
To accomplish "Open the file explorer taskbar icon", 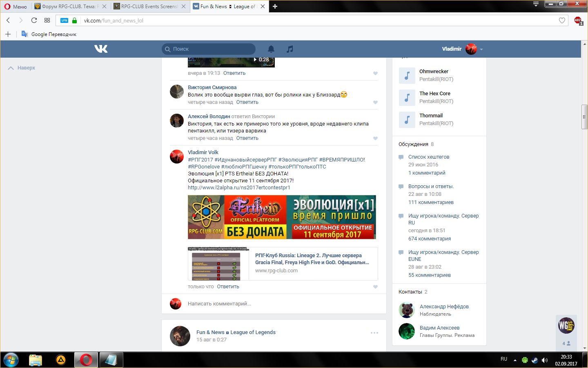I will 36,360.
